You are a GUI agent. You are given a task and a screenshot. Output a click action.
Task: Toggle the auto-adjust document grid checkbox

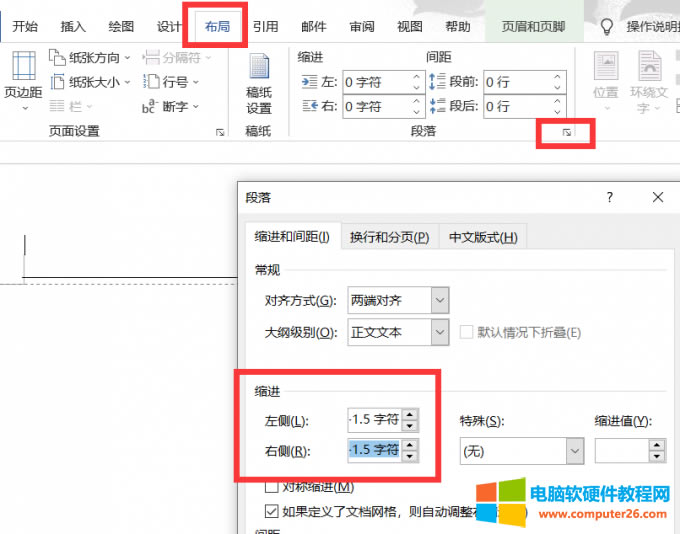[271, 512]
